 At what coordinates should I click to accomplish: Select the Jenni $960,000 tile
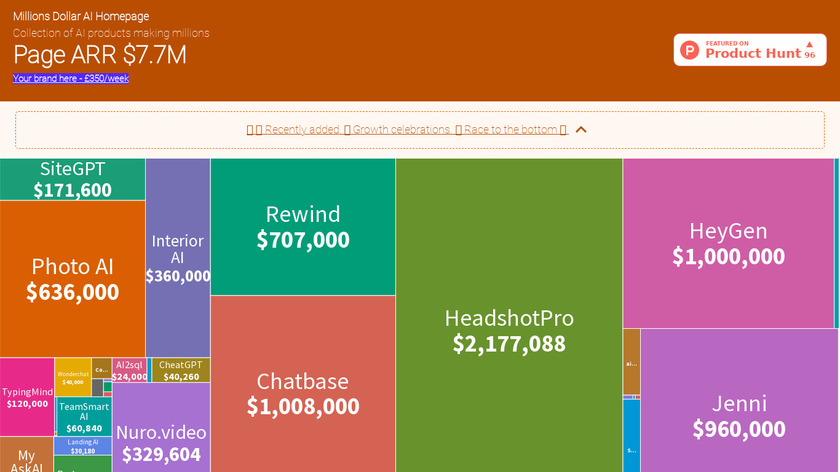[x=739, y=400]
